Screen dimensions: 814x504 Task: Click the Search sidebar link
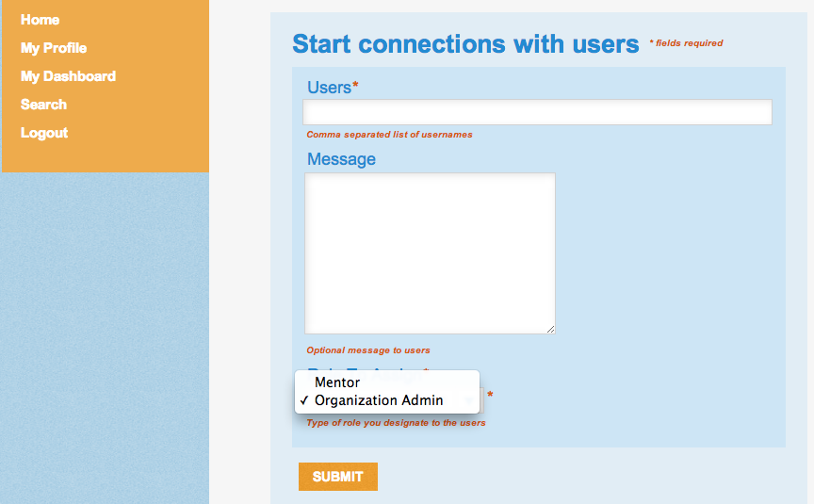[x=43, y=105]
